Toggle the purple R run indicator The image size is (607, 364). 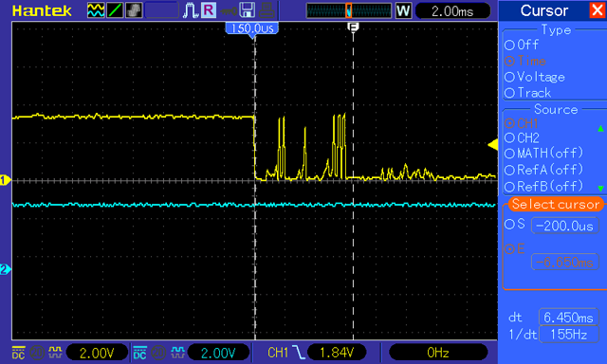coord(209,10)
